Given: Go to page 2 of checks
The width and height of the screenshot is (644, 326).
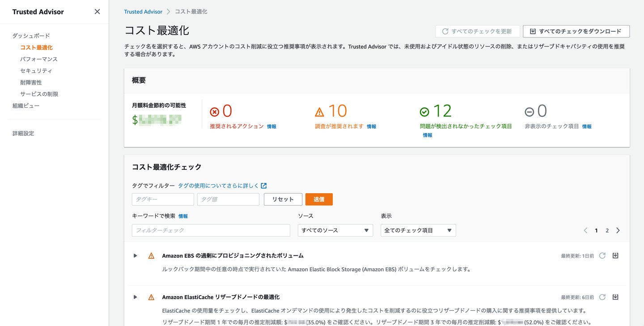Looking at the screenshot, I should [607, 230].
